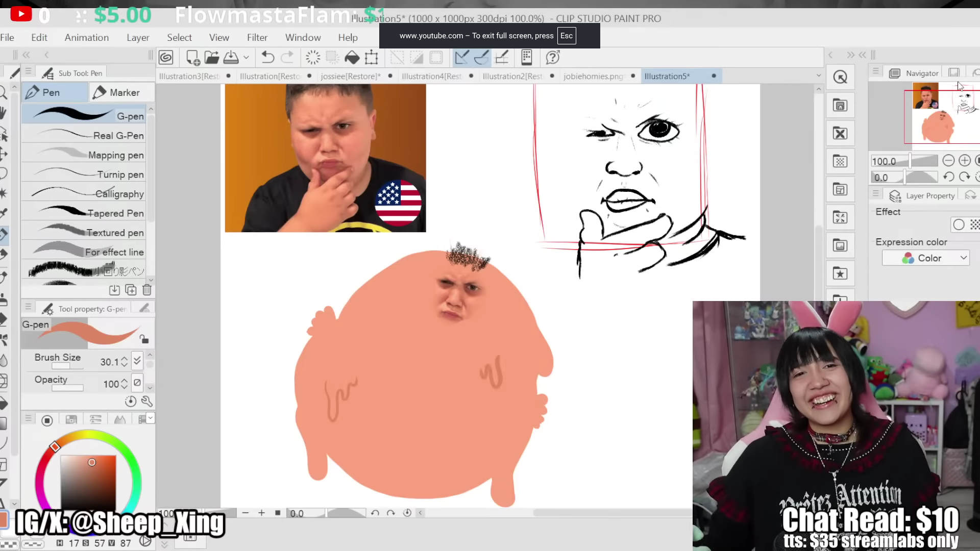Collapse the left palette dock
980x551 pixels.
tap(26, 55)
